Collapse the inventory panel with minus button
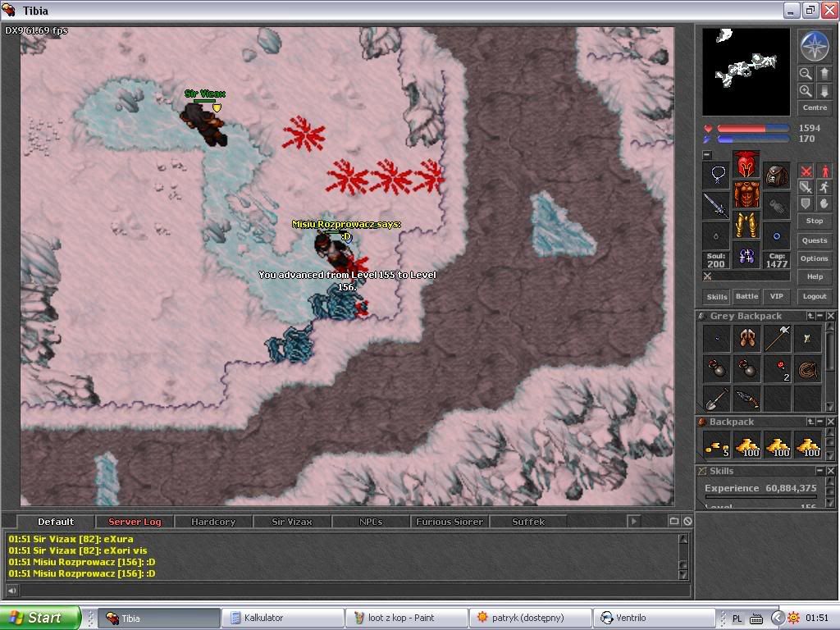Screen dimensions: 840x630 point(707,155)
